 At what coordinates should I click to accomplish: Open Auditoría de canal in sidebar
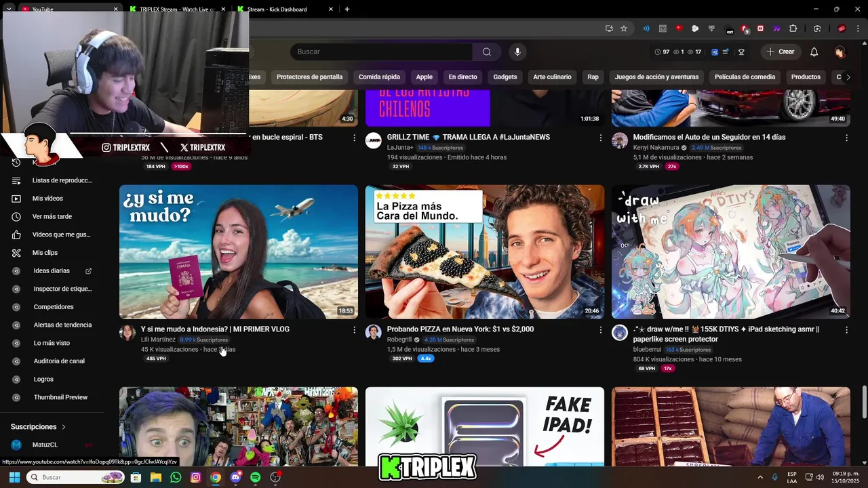(x=52, y=361)
